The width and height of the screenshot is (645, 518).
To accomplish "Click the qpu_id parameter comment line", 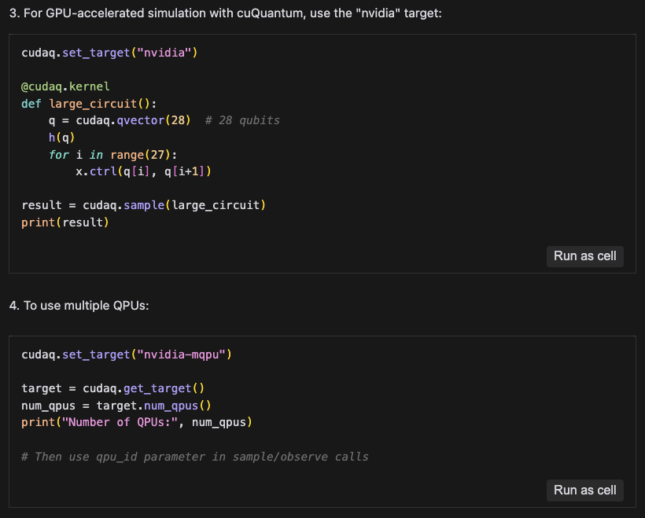I will [195, 456].
